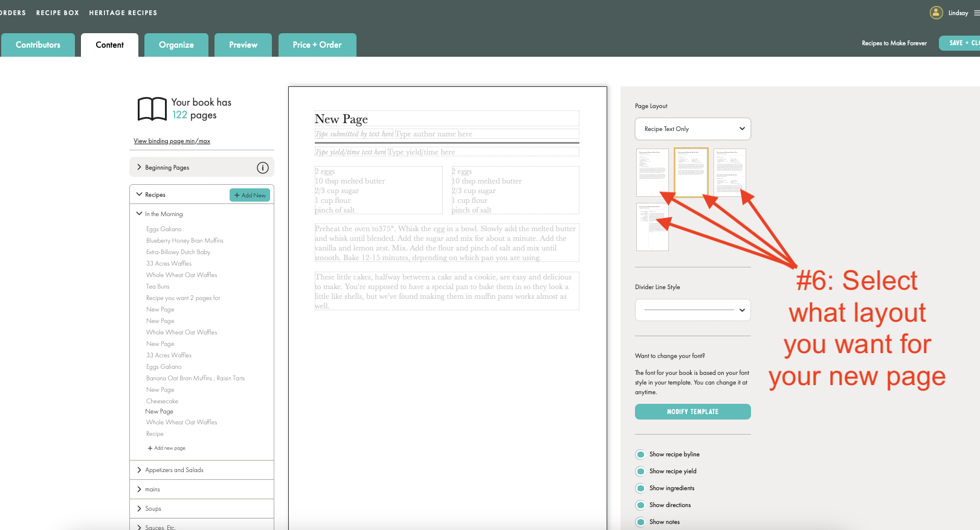The height and width of the screenshot is (530, 980).
Task: Open the Preview tab
Action: (x=243, y=45)
